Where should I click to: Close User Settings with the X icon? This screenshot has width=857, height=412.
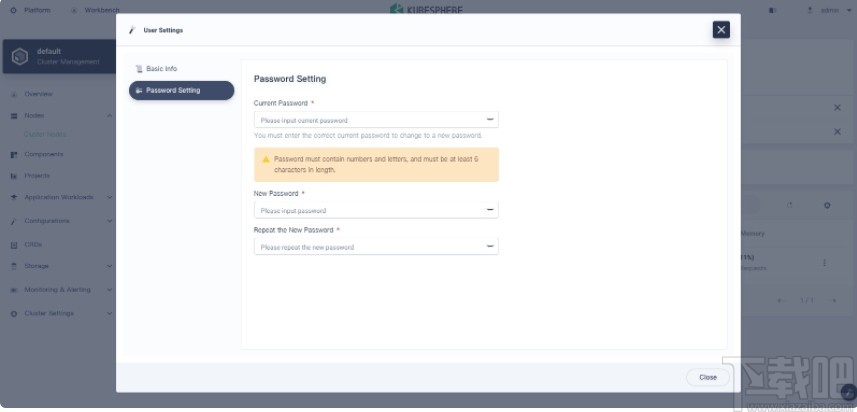click(721, 30)
